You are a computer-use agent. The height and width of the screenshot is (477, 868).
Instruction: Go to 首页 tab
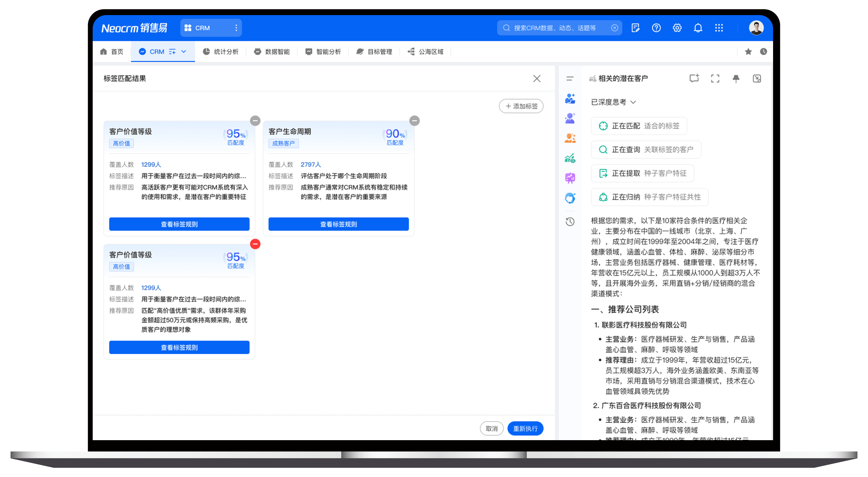pos(112,52)
